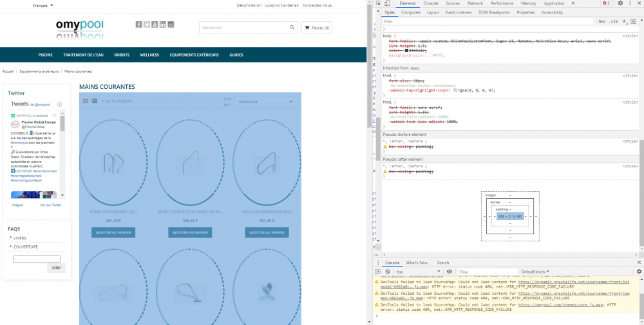Image resolution: width=644 pixels, height=325 pixels.
Task: Click the Déconnexion link
Action: 248,5
